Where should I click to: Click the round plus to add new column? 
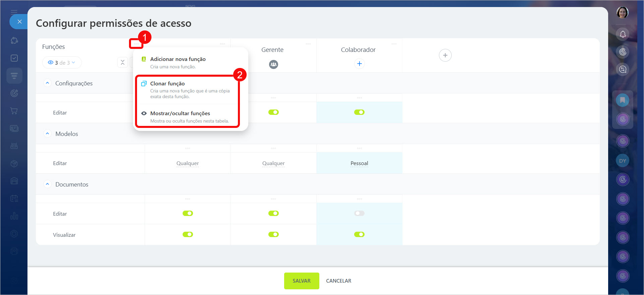(445, 55)
